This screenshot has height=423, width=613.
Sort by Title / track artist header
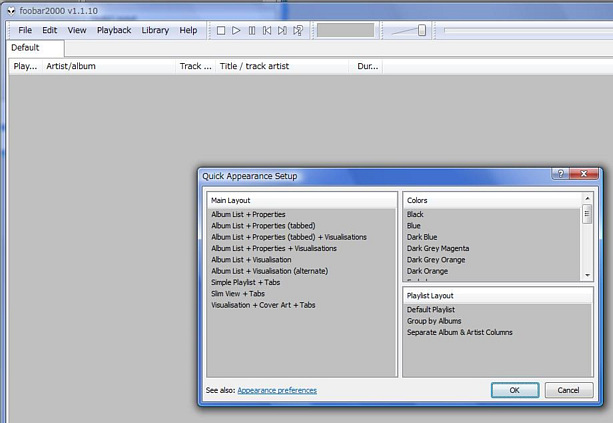pos(282,66)
